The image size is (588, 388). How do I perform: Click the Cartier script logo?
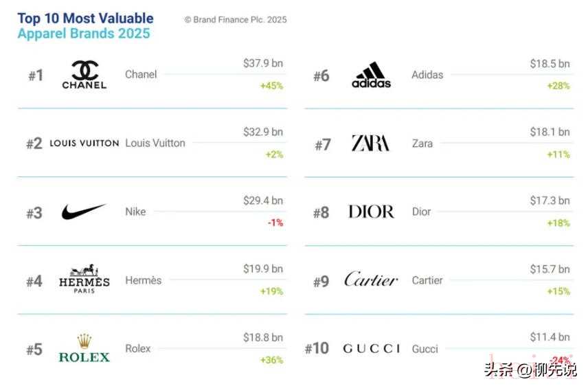[x=370, y=279]
